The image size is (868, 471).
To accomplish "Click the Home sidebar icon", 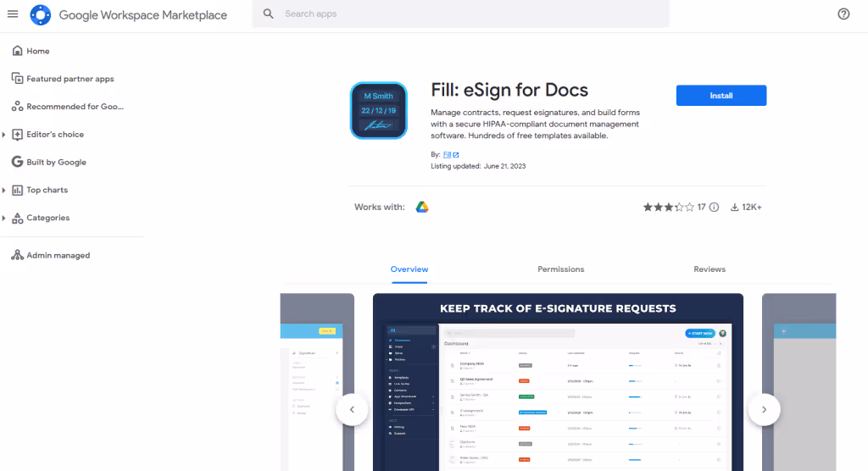I will coord(17,50).
